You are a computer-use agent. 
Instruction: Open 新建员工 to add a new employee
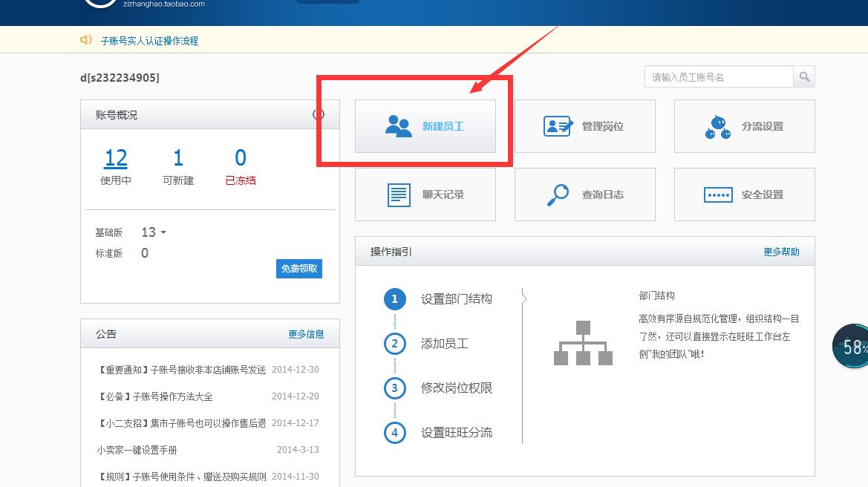point(425,126)
